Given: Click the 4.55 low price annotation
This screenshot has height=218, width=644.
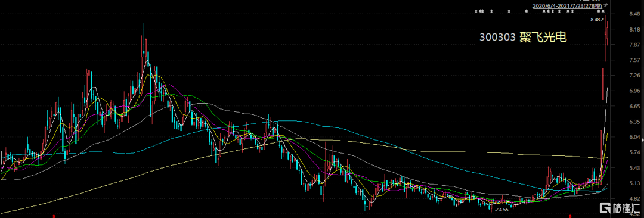Looking at the screenshot, I should point(502,209).
